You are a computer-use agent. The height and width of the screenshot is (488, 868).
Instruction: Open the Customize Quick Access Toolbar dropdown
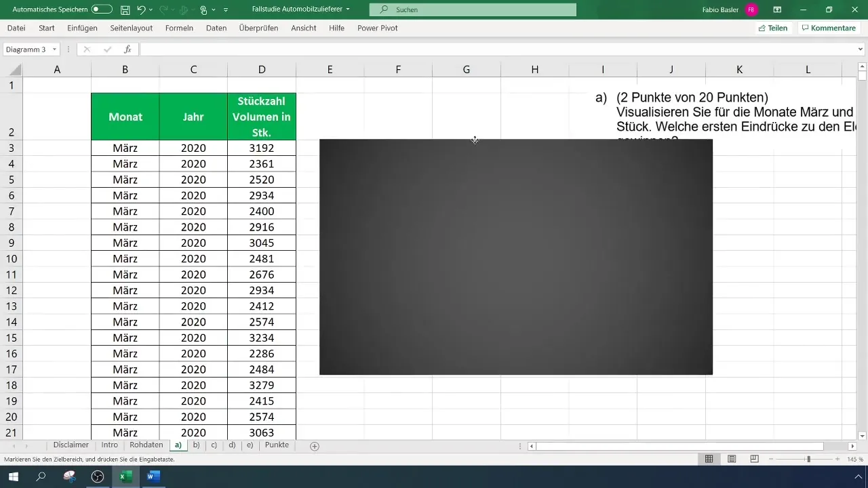[x=226, y=10]
